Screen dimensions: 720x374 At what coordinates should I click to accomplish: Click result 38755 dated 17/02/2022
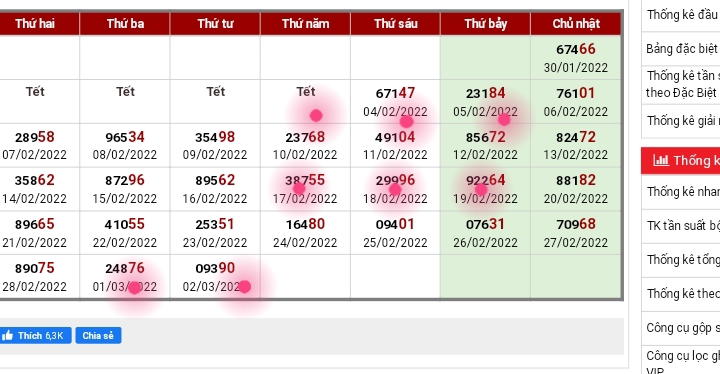point(305,189)
